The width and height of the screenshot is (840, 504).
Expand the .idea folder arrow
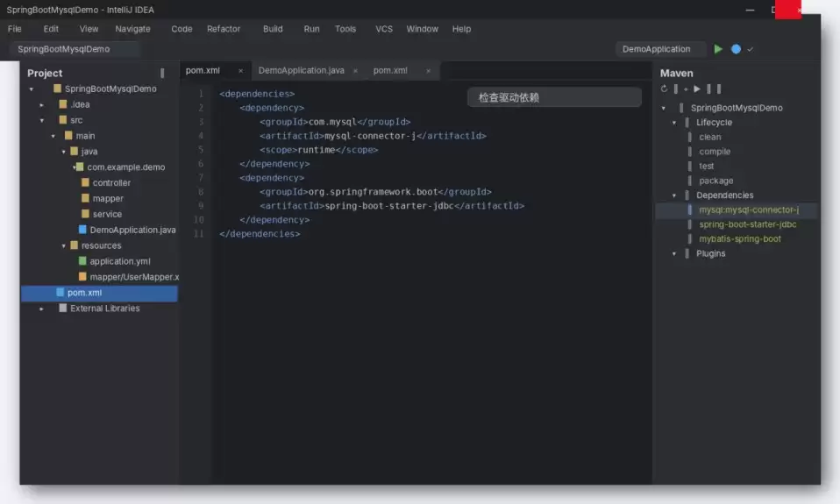(x=42, y=105)
